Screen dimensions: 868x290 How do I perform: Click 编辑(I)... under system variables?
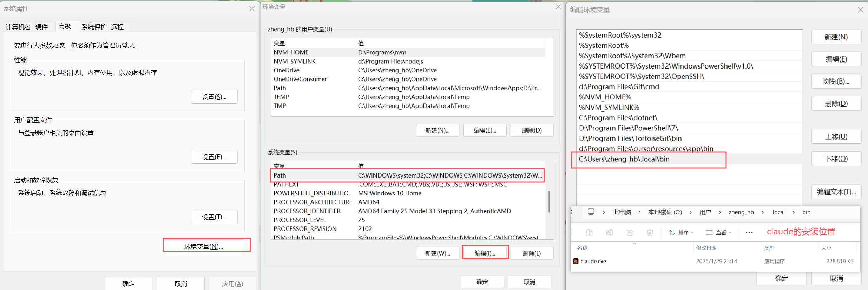pos(485,253)
